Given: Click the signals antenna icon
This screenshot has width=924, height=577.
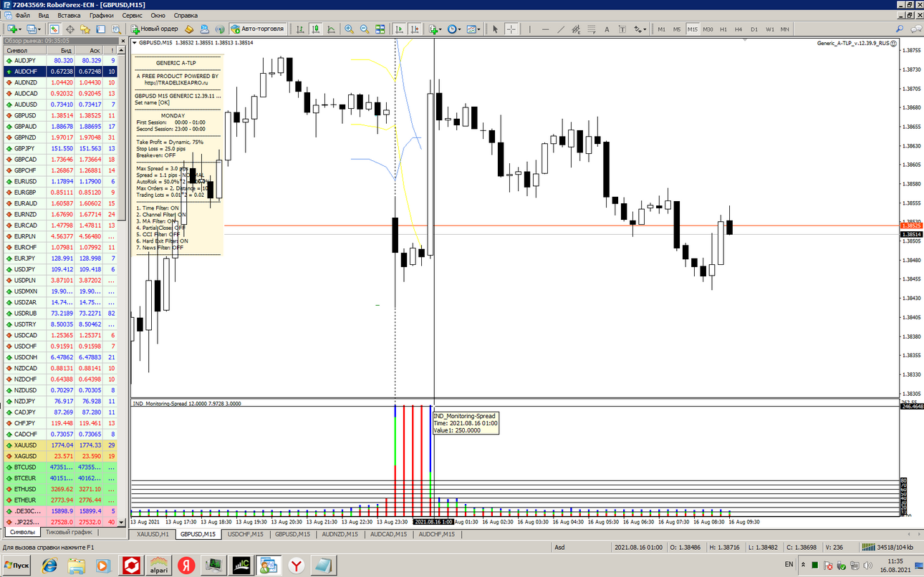Looking at the screenshot, I should click(220, 29).
